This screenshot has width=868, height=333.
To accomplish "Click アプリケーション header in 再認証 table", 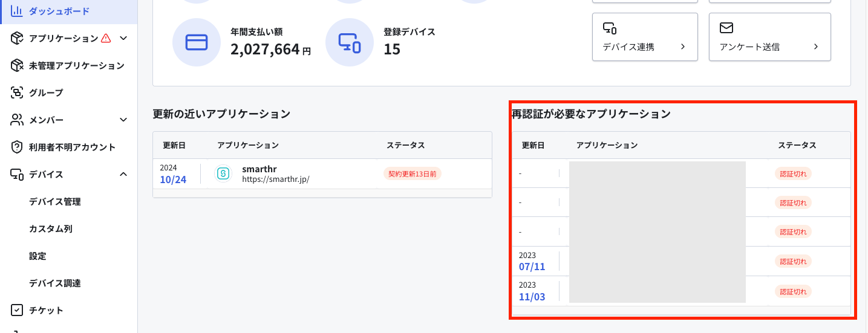I will tap(607, 146).
